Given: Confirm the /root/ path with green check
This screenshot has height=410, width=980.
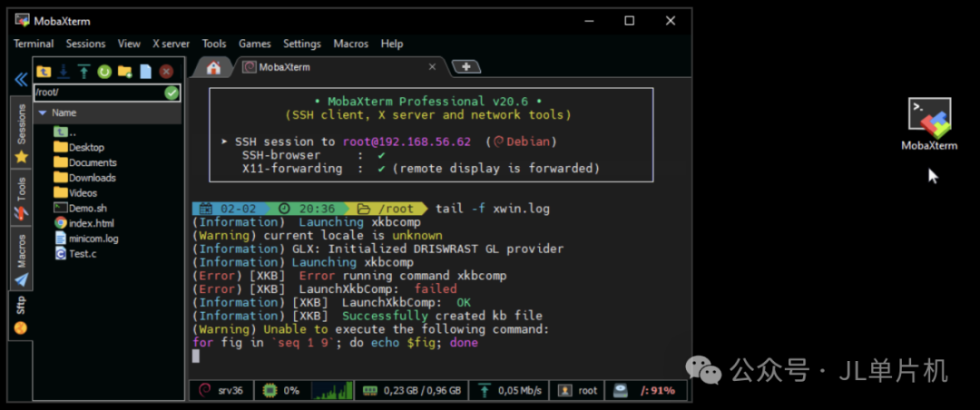Looking at the screenshot, I should (171, 93).
